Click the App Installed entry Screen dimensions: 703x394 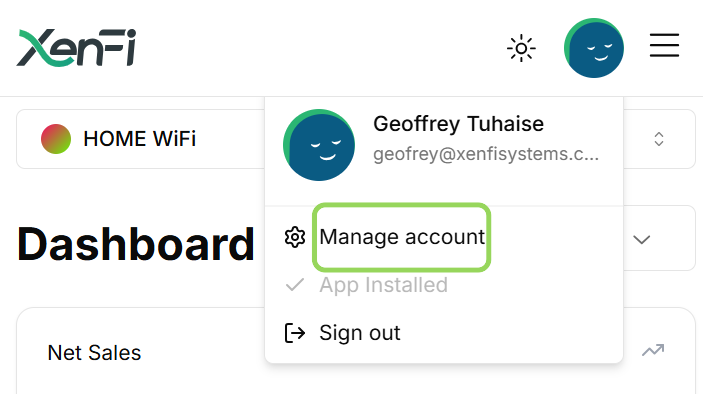[383, 285]
